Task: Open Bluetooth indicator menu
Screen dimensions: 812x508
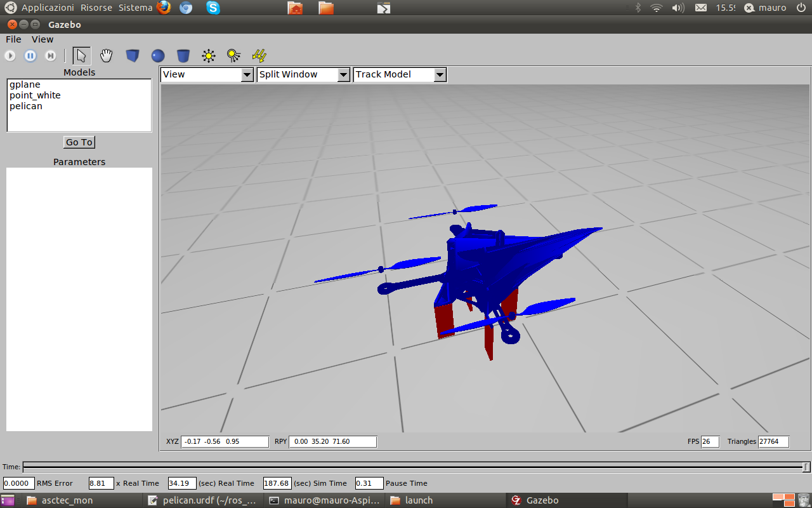Action: pos(638,8)
